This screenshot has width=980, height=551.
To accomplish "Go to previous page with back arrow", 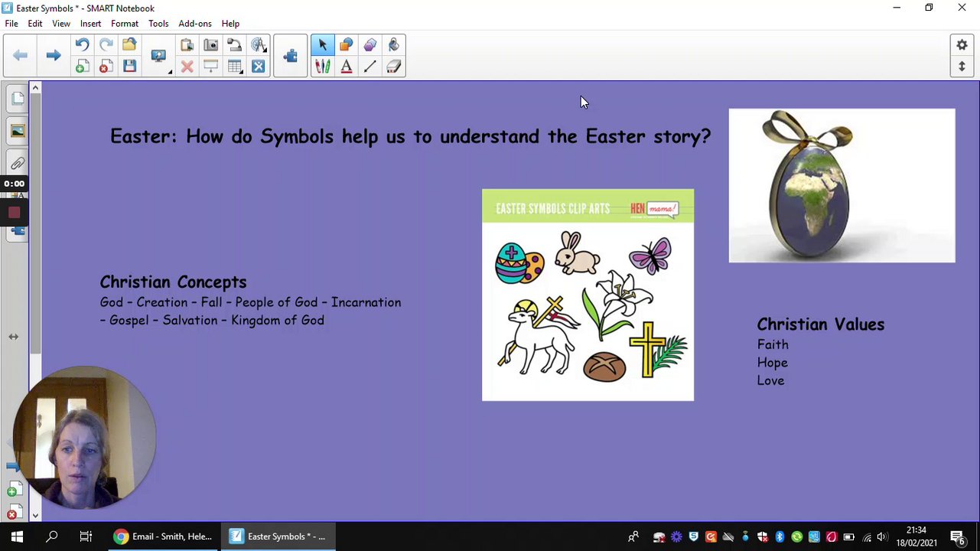I will 21,55.
